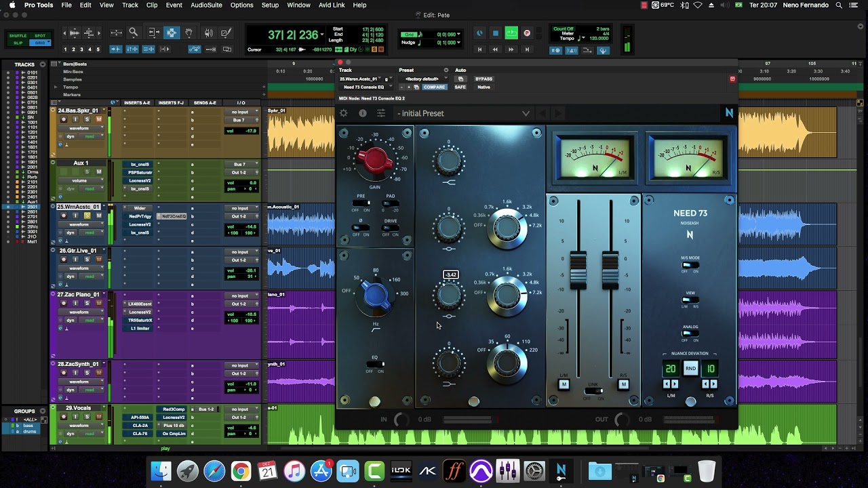Click the red plugin target button
Screen dimensions: 868x488
(x=732, y=79)
